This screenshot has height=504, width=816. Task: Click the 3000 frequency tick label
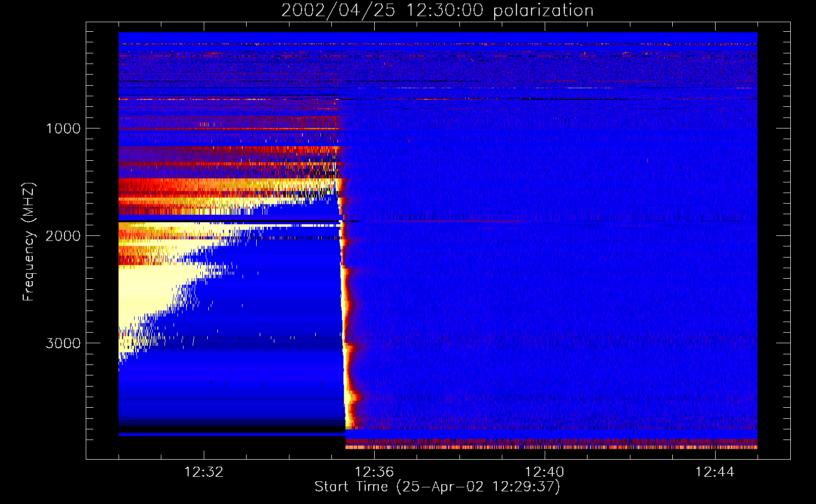coord(63,343)
